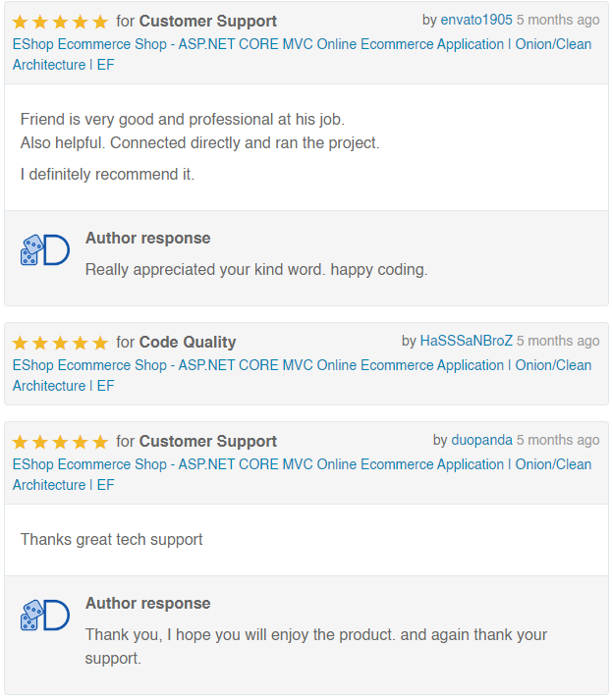Click the "5 months ago" timestamp next to envato1905

558,20
